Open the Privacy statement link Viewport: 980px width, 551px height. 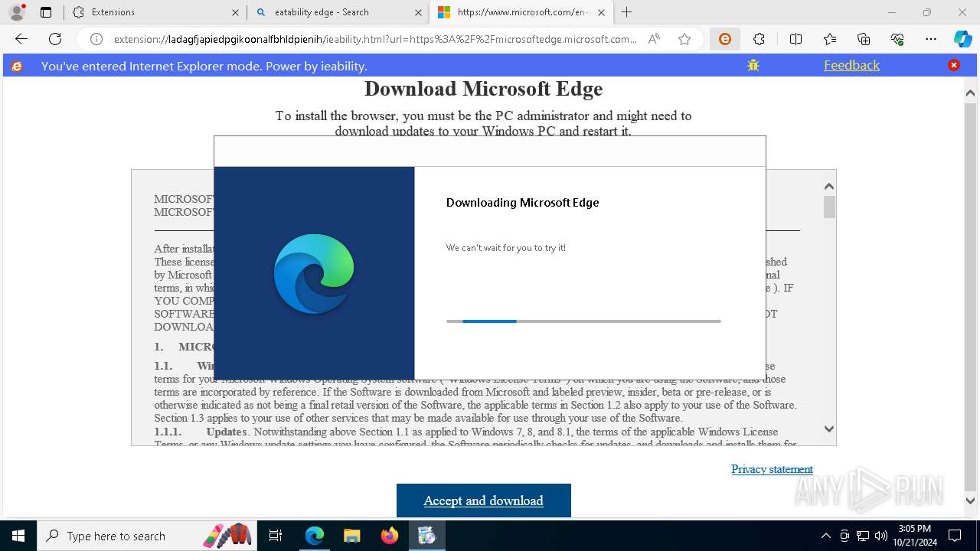point(772,469)
